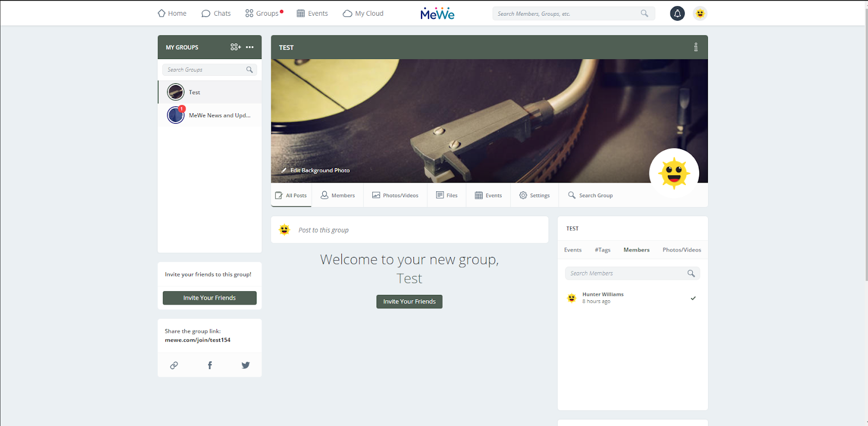
Task: Switch to Photos/Videos group tab
Action: pyautogui.click(x=395, y=195)
